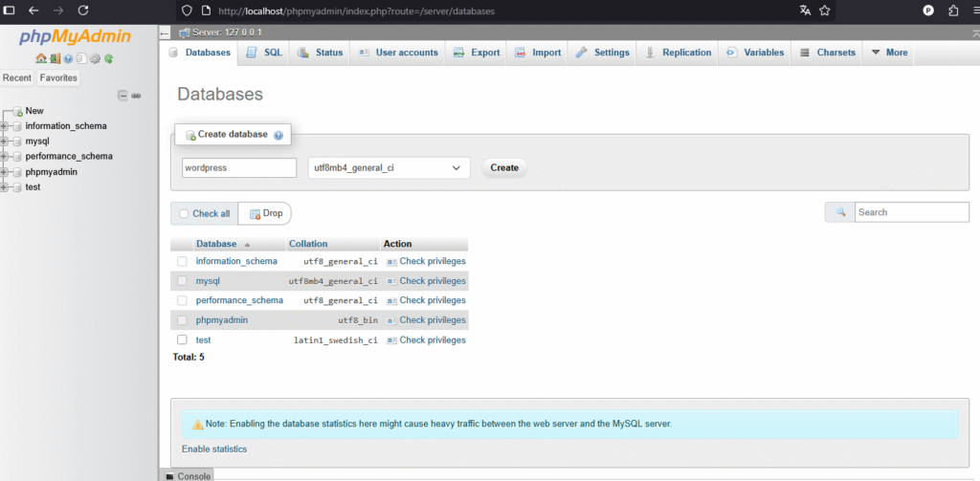Image resolution: width=980 pixels, height=481 pixels.
Task: Click the browser sidebar toggle icon
Action: pyautogui.click(x=10, y=10)
